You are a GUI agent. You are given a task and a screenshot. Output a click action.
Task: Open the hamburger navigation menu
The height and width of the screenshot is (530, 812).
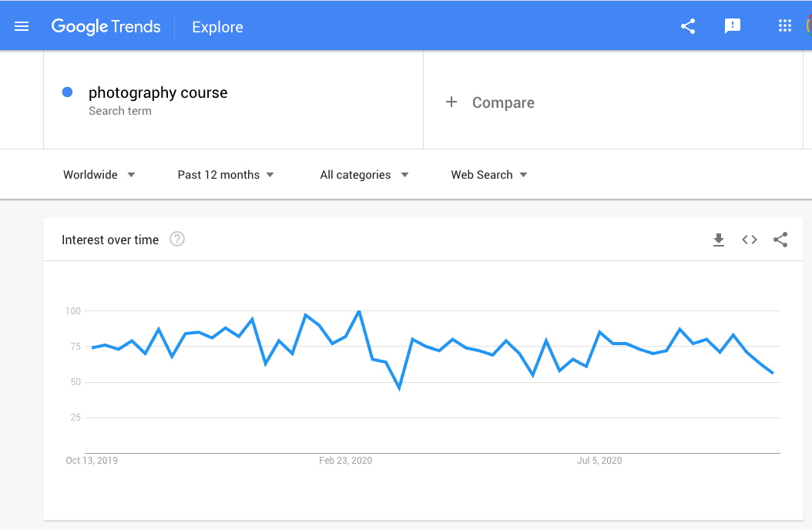[22, 26]
